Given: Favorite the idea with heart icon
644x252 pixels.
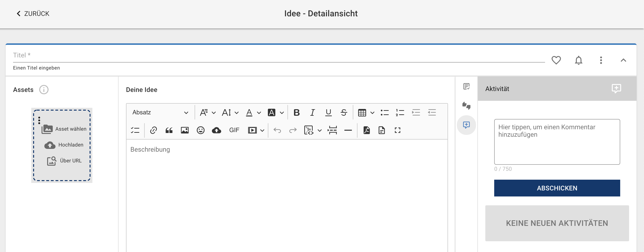Looking at the screenshot, I should coord(556,60).
